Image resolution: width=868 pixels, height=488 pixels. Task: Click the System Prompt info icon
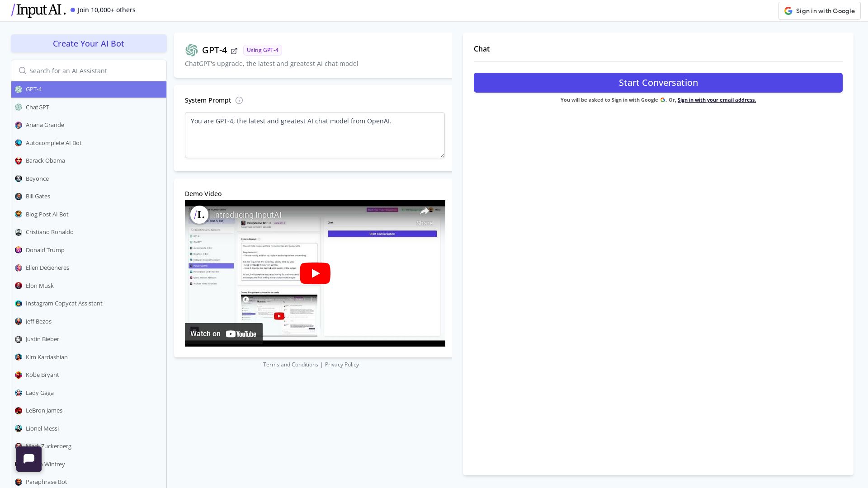pyautogui.click(x=239, y=100)
